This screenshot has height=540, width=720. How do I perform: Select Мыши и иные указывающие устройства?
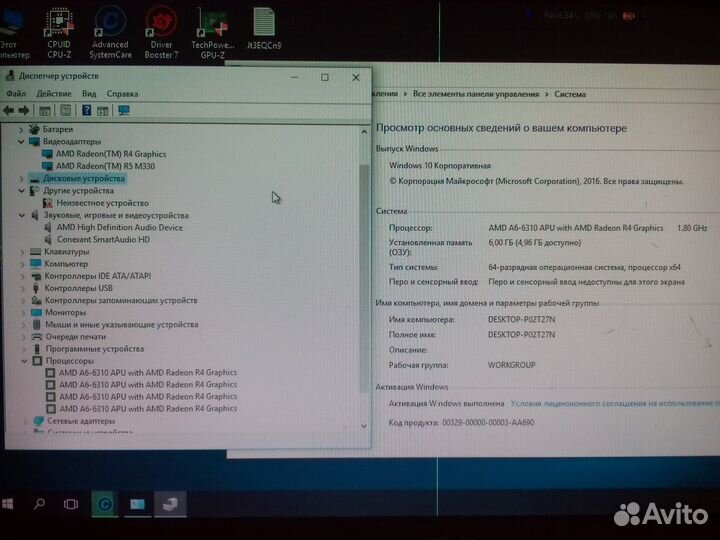pos(122,324)
